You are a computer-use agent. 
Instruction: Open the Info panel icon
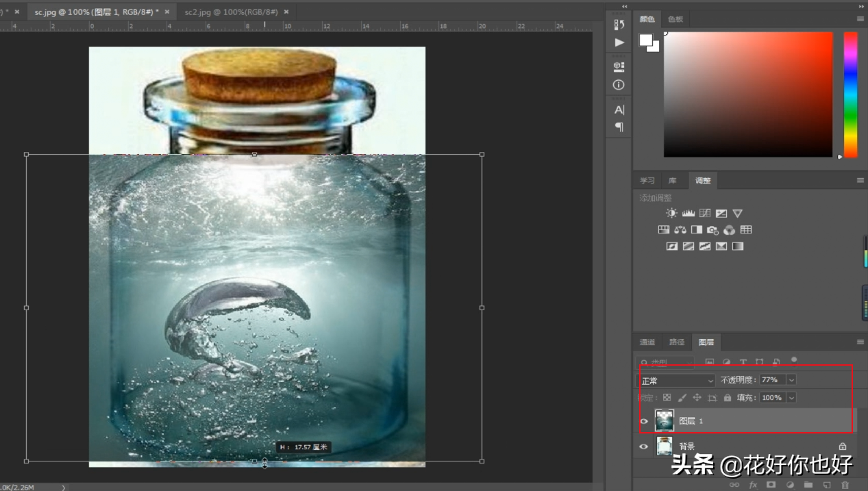619,85
